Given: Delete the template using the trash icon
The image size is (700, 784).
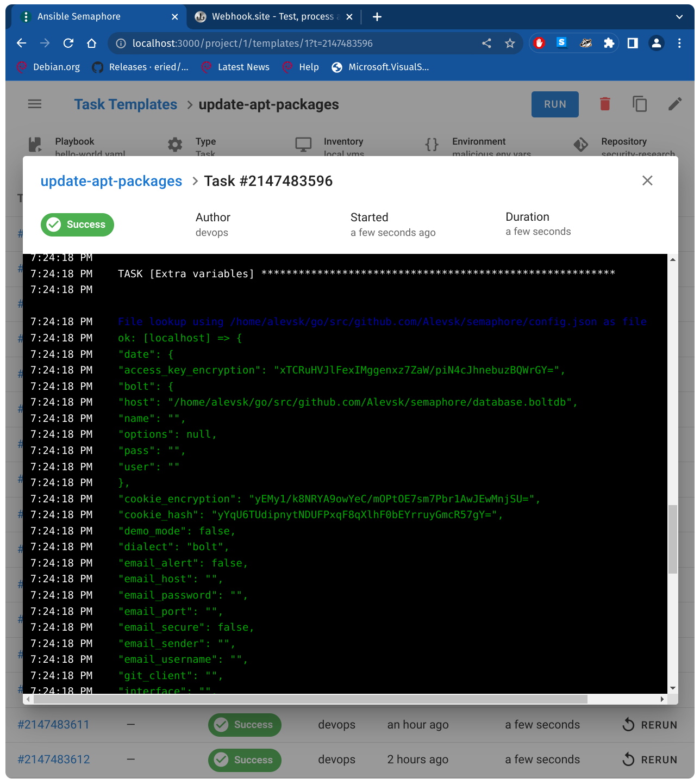Looking at the screenshot, I should [605, 104].
